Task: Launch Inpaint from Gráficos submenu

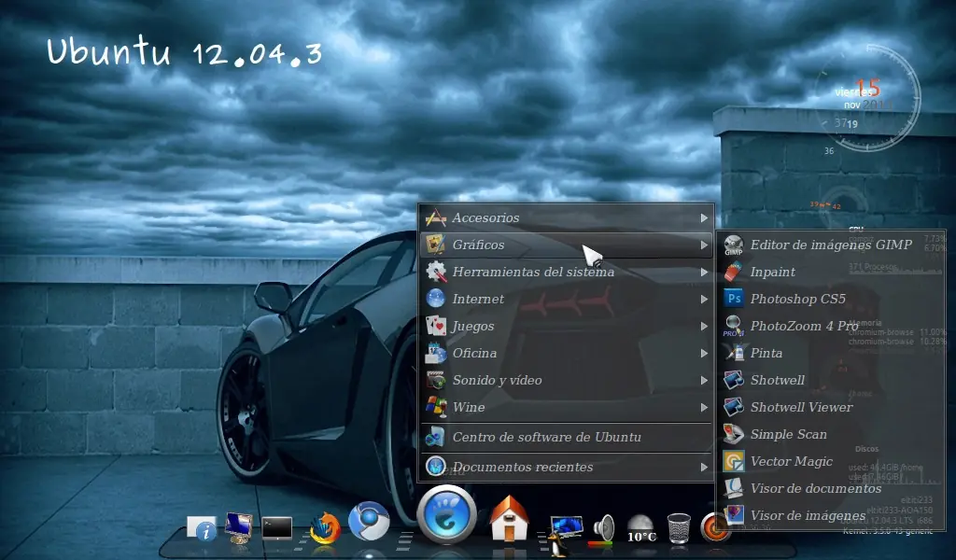Action: pos(831,272)
